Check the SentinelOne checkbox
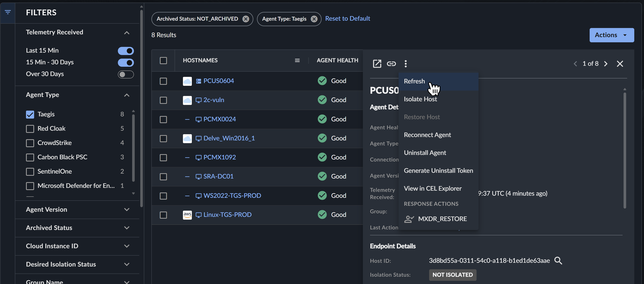Screen dimensions: 644x284 (x=30, y=171)
